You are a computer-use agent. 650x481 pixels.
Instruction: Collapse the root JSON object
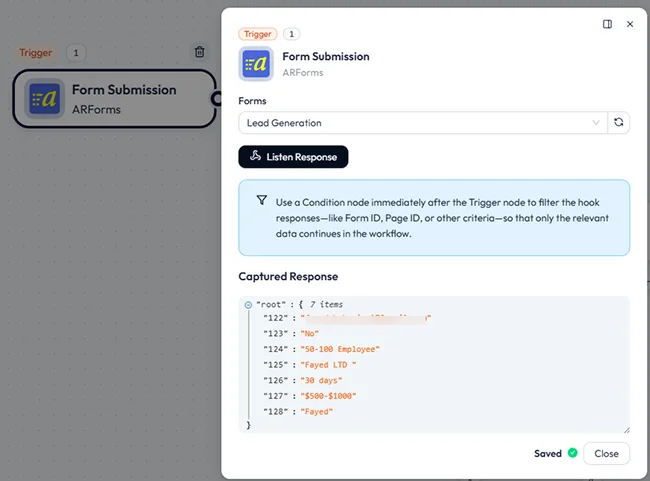click(248, 304)
